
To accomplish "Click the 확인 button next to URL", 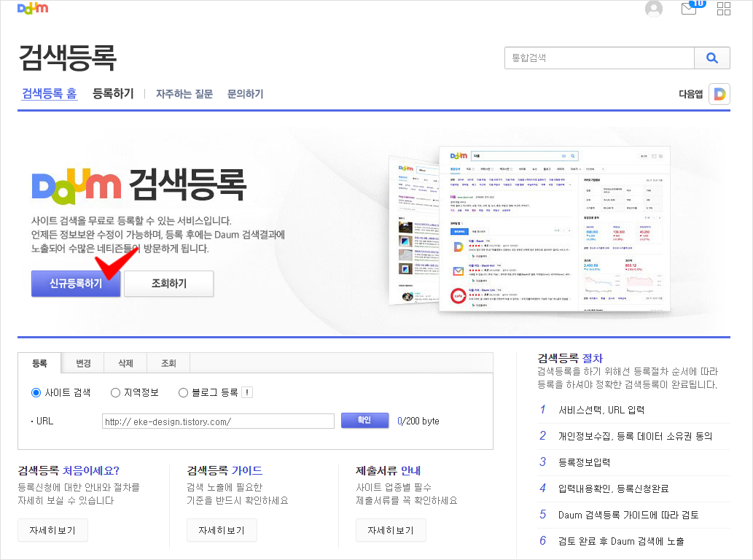I will [364, 420].
